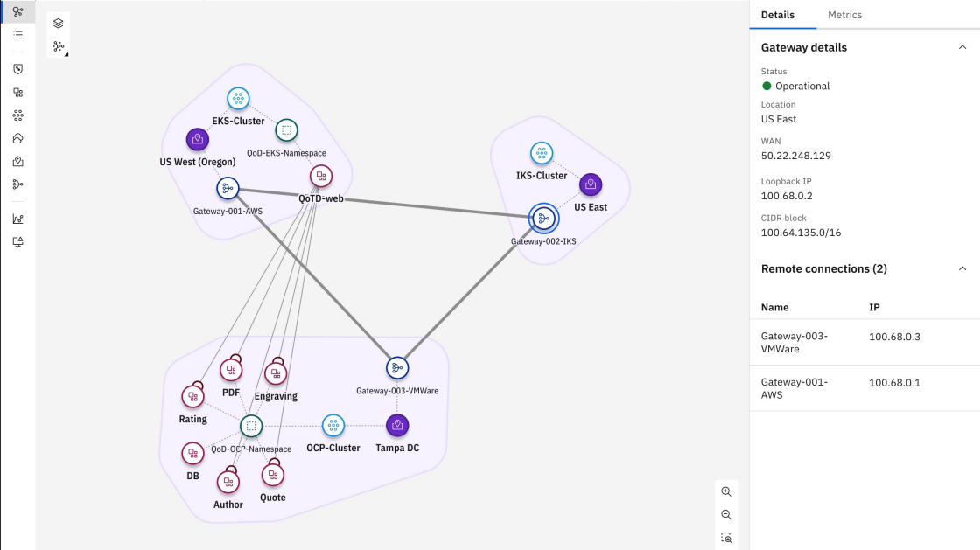The height and width of the screenshot is (550, 980).
Task: Select the DB service node
Action: pos(192,454)
